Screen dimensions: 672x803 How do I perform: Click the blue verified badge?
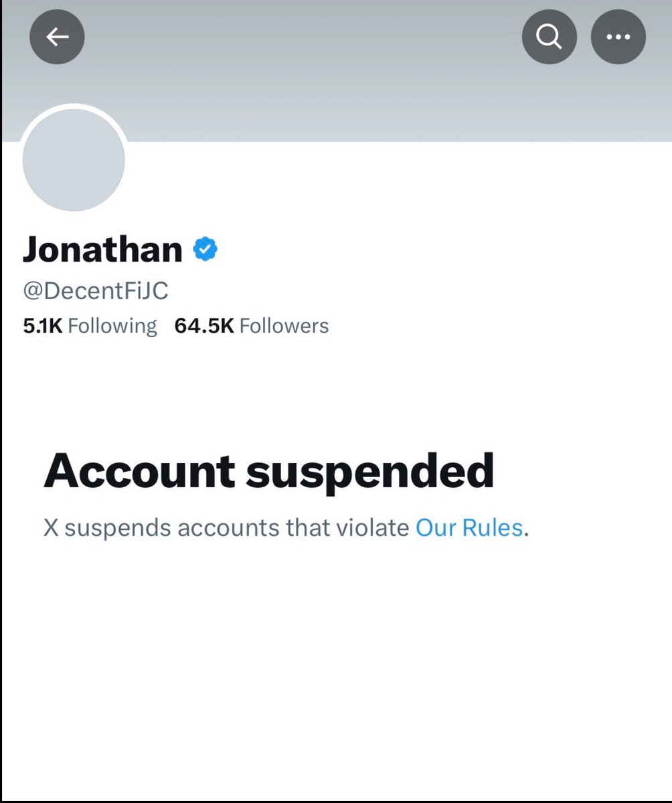205,250
